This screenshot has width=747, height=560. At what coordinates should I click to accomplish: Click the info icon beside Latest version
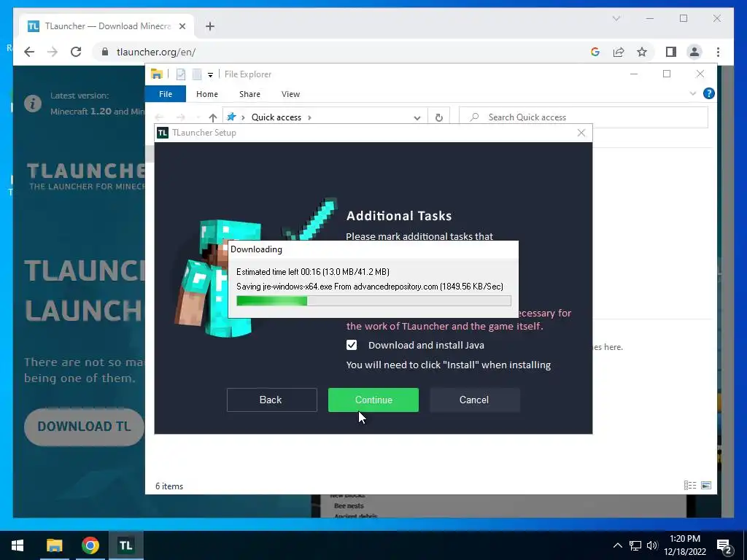[32, 104]
